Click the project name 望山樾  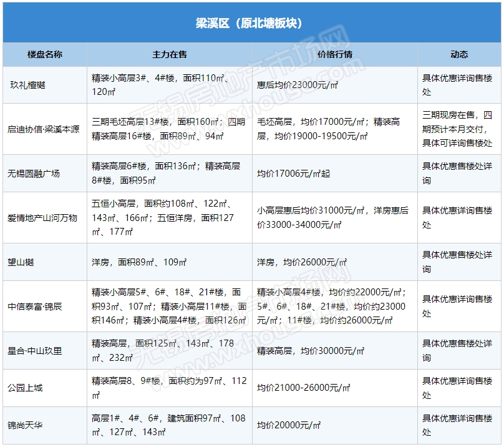[x=21, y=262]
